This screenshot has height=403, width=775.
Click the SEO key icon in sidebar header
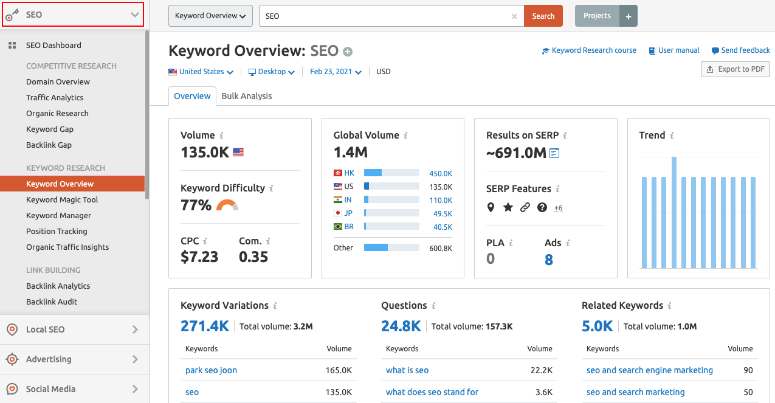click(x=12, y=15)
